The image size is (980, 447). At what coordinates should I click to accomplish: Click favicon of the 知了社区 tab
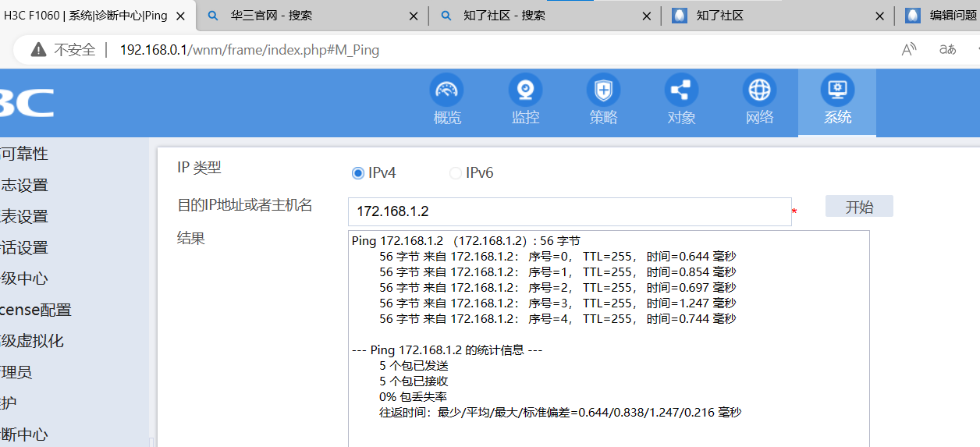(679, 16)
